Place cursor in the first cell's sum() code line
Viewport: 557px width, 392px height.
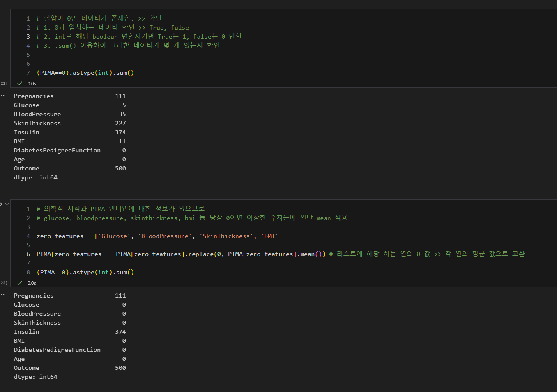[85, 73]
